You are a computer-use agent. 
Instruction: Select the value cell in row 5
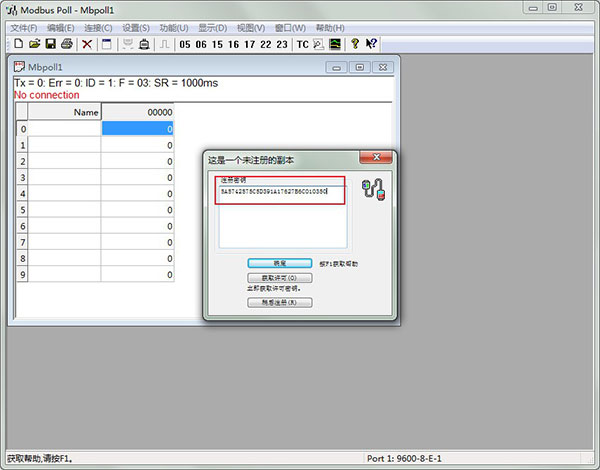pyautogui.click(x=138, y=211)
